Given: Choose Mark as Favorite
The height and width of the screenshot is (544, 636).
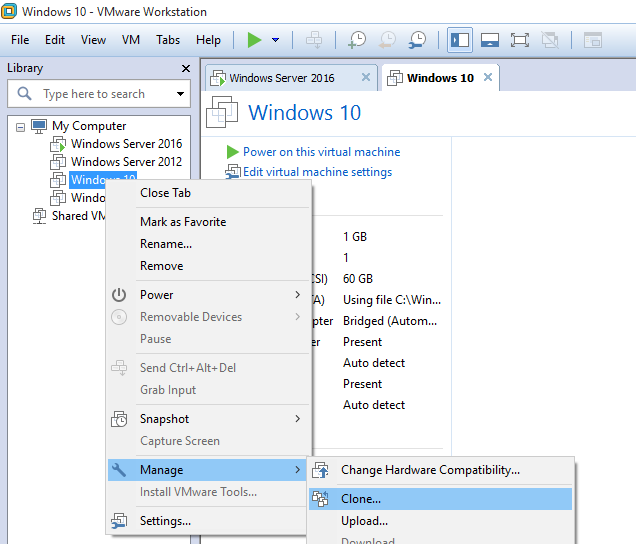Looking at the screenshot, I should pos(183,221).
